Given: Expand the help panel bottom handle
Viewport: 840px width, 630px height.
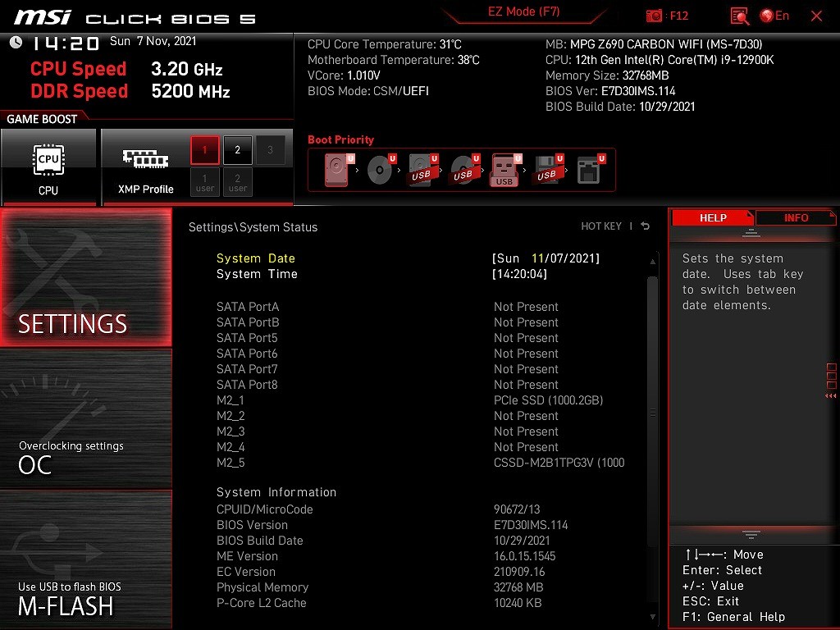Looking at the screenshot, I should click(751, 534).
